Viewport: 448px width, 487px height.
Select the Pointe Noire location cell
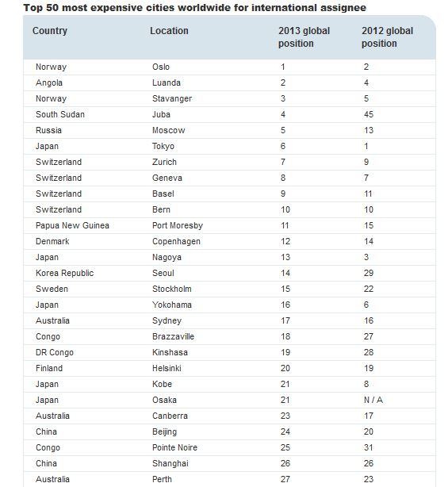tap(174, 447)
